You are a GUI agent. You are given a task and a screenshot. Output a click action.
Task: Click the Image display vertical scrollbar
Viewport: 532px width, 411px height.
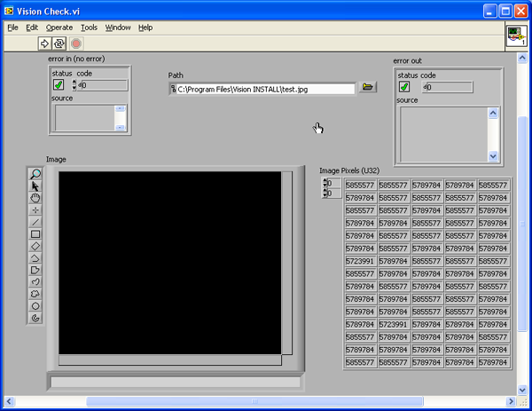click(287, 263)
